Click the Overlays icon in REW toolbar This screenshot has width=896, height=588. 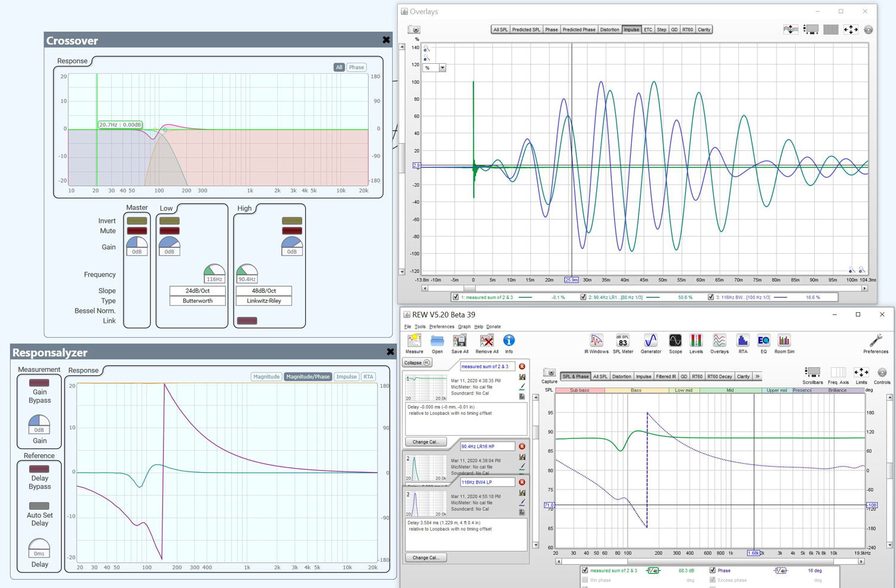click(719, 341)
